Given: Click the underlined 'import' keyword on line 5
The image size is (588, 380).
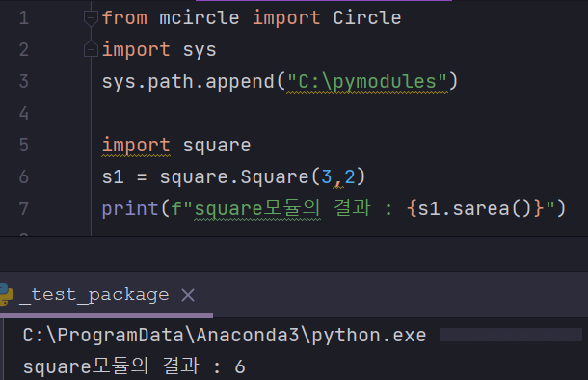Looking at the screenshot, I should tap(136, 146).
